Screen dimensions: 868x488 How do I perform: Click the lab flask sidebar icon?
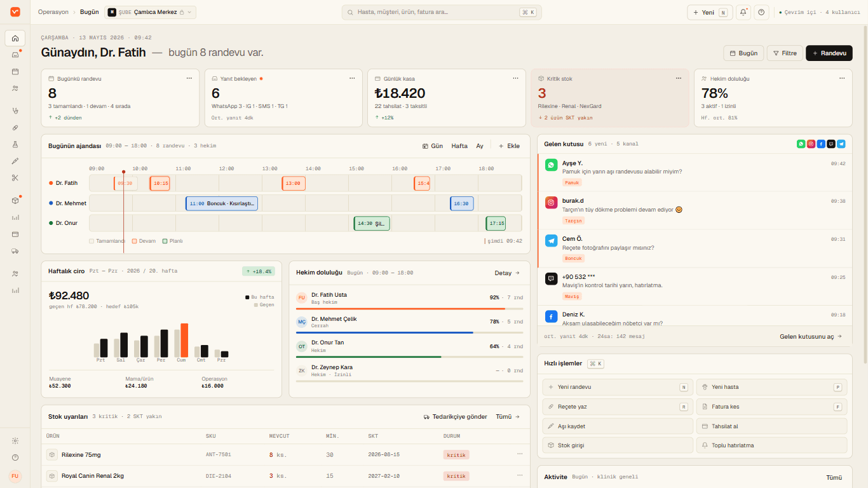[15, 144]
